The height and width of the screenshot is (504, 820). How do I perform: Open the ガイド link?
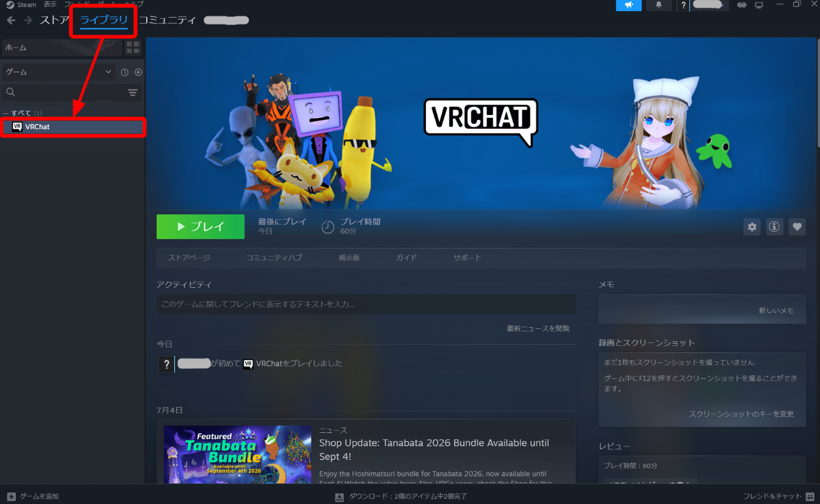[x=406, y=258]
